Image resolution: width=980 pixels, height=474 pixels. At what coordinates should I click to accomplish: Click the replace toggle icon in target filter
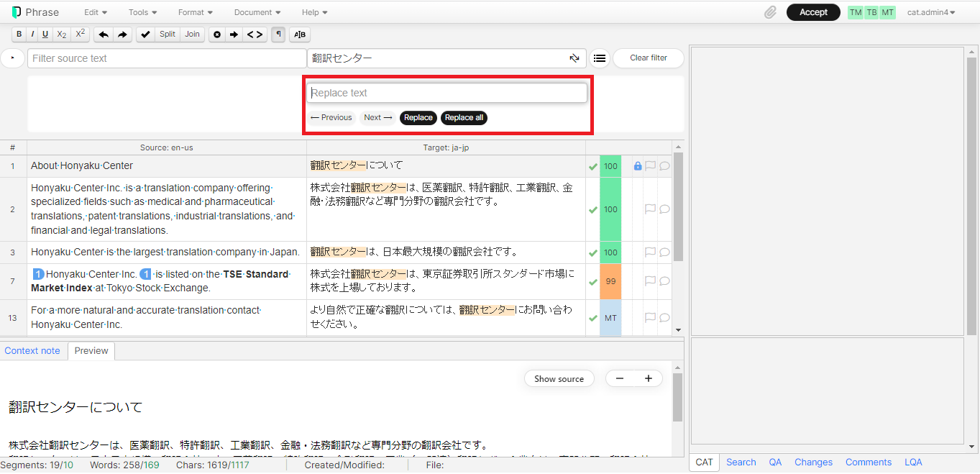click(x=574, y=58)
